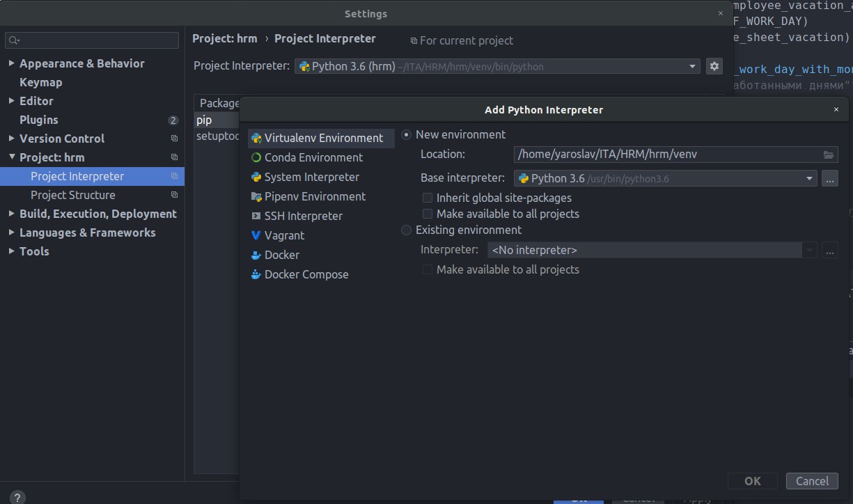Open the Base interpreter dropdown
This screenshot has width=853, height=504.
click(x=810, y=178)
